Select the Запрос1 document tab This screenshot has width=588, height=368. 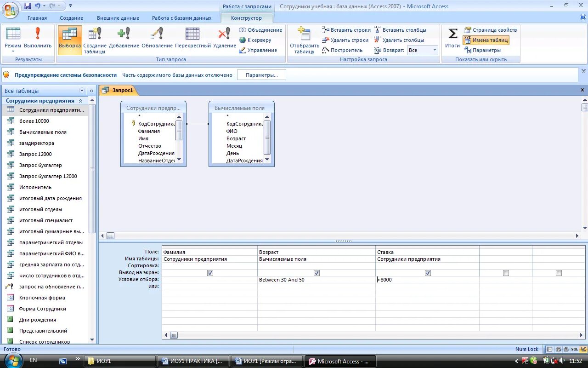[x=118, y=90]
